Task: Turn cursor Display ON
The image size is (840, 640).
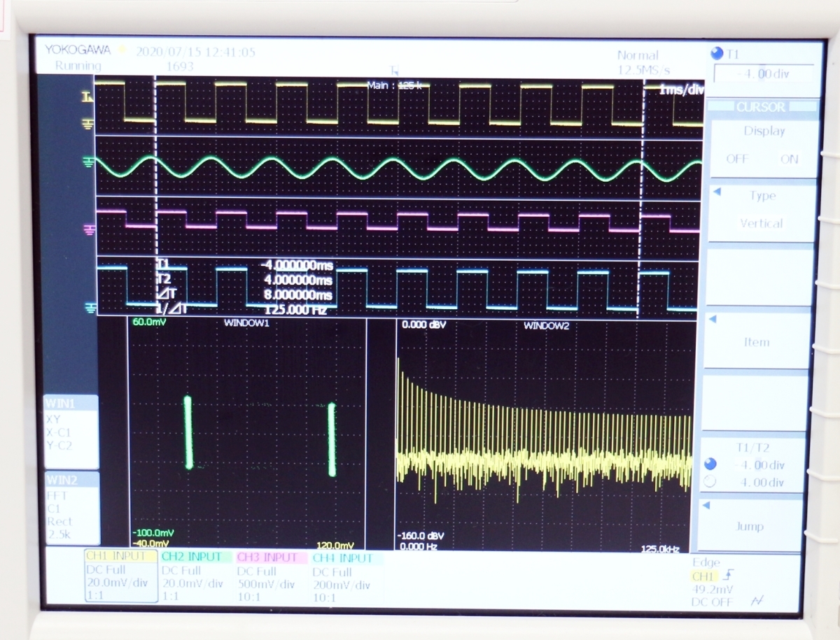Action: (789, 159)
